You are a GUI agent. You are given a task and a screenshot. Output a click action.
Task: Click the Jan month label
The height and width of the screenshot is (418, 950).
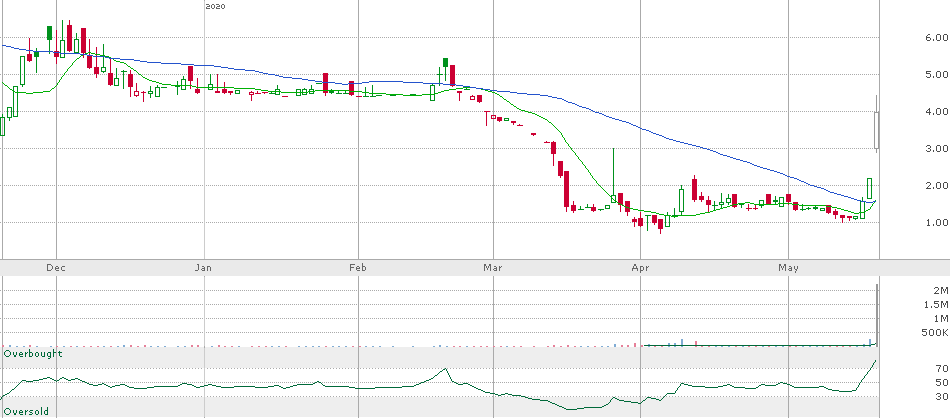click(204, 267)
